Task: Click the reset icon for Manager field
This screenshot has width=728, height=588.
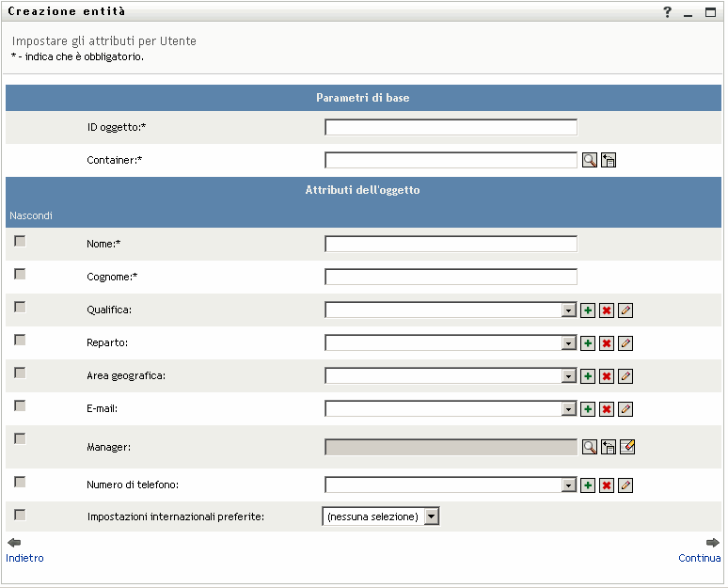Action: tap(627, 447)
